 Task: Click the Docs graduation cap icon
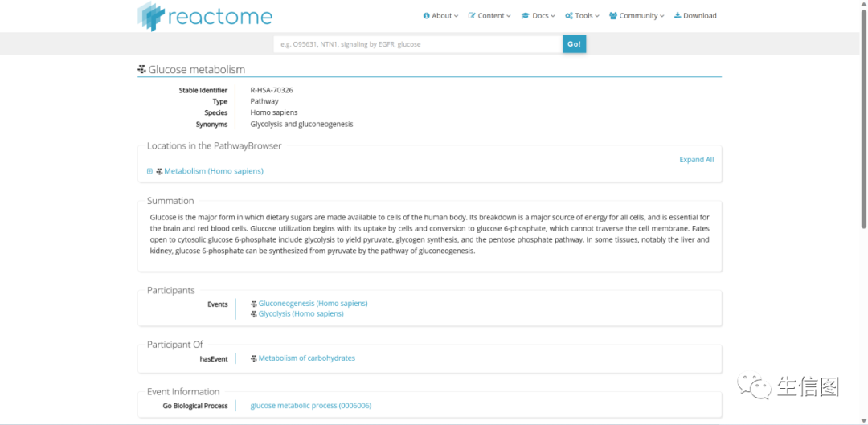click(526, 16)
